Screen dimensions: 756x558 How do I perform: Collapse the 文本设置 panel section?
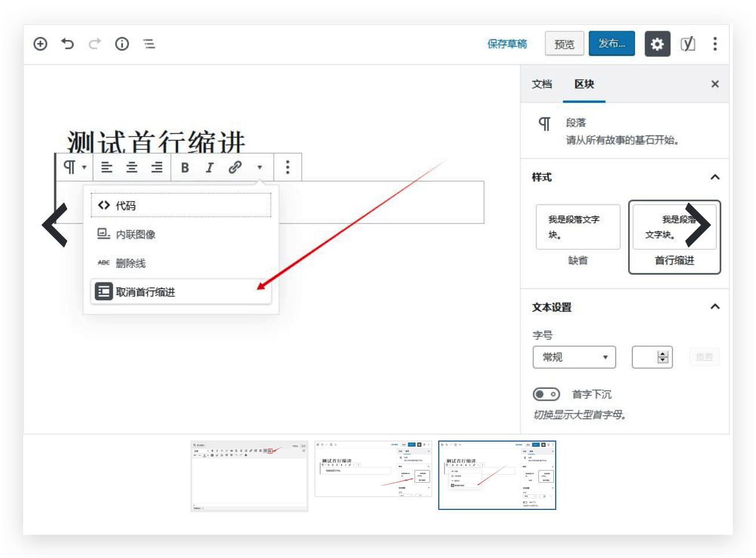click(715, 307)
